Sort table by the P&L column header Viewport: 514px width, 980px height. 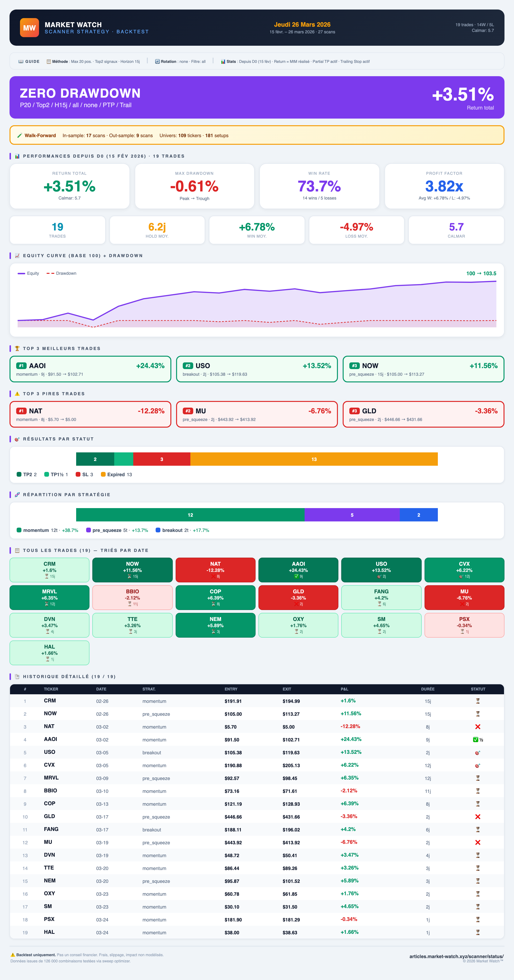[x=344, y=689]
